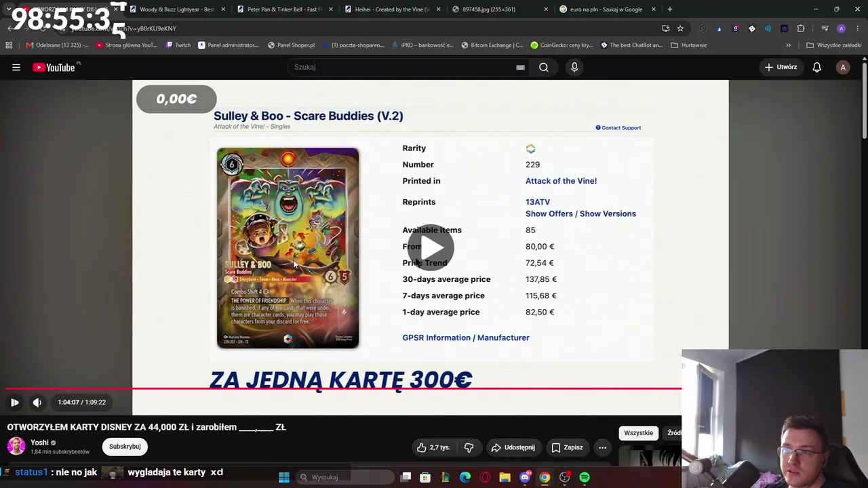Close the Woody & Buzz Lightyear tab
Screen dimensions: 868x488
tap(223, 9)
